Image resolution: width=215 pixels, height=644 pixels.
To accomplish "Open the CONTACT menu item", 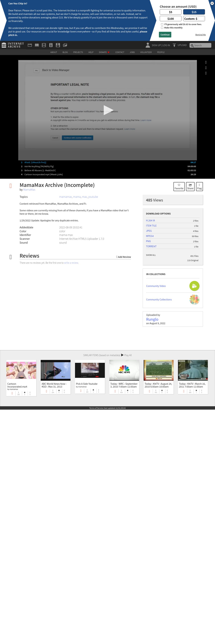I will (120, 52).
